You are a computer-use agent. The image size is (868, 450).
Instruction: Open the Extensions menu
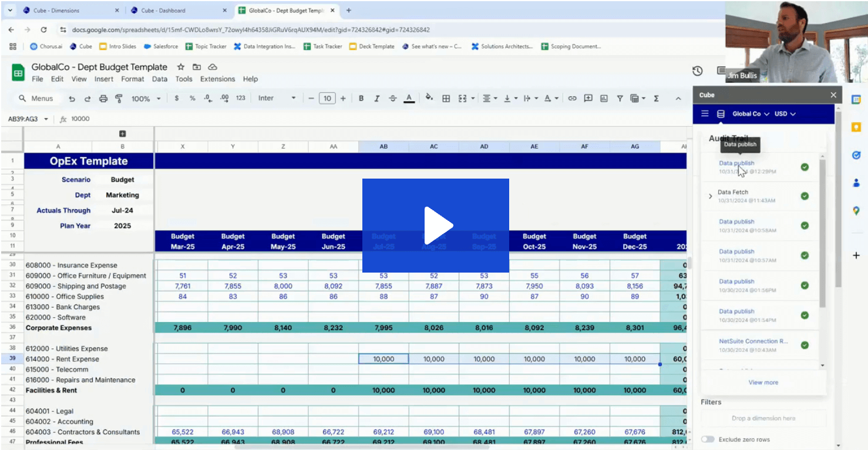217,79
